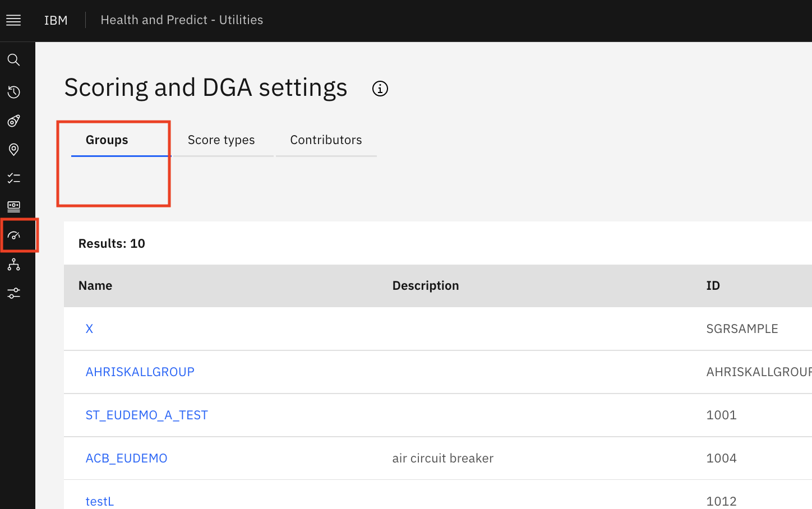Open the AHRISKALLGROUP group link
The height and width of the screenshot is (509, 812).
[x=140, y=372]
